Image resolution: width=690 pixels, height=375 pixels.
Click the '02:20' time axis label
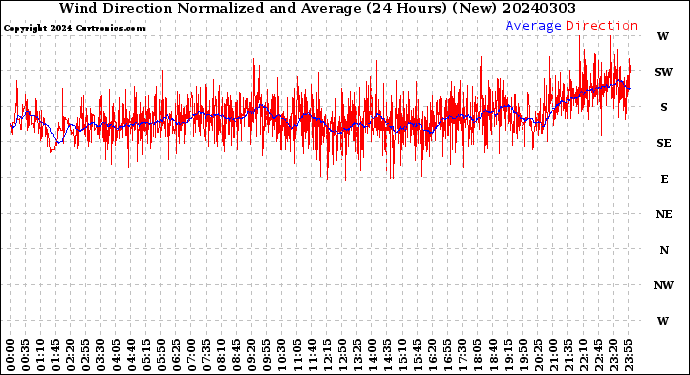[x=71, y=355]
